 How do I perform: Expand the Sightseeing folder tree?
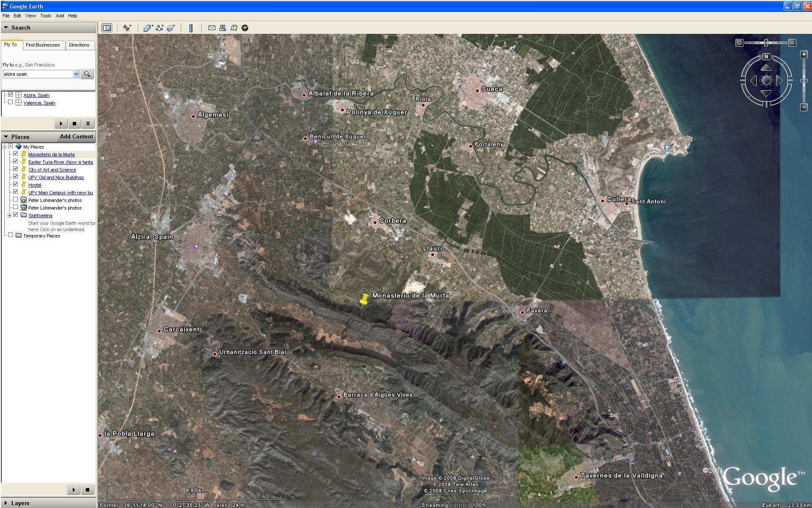[9, 215]
